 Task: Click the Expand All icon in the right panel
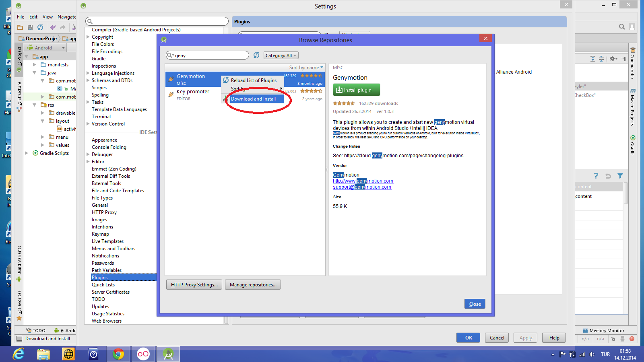593,59
